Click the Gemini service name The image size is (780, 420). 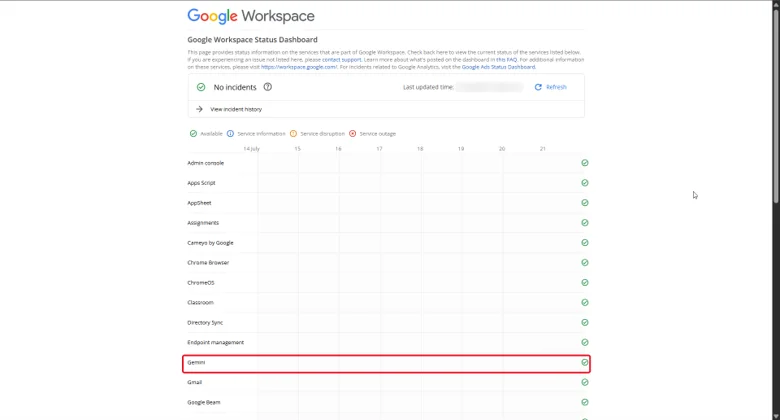196,362
